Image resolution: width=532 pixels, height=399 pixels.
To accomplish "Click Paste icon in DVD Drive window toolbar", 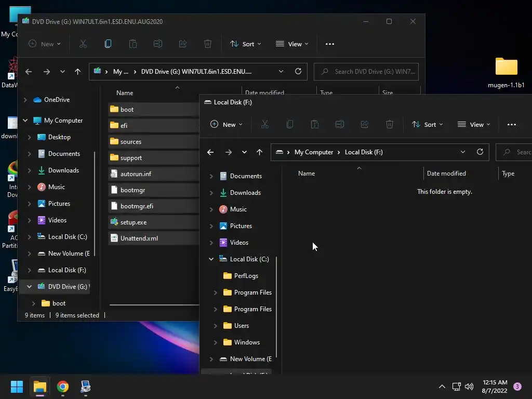I will point(133,44).
